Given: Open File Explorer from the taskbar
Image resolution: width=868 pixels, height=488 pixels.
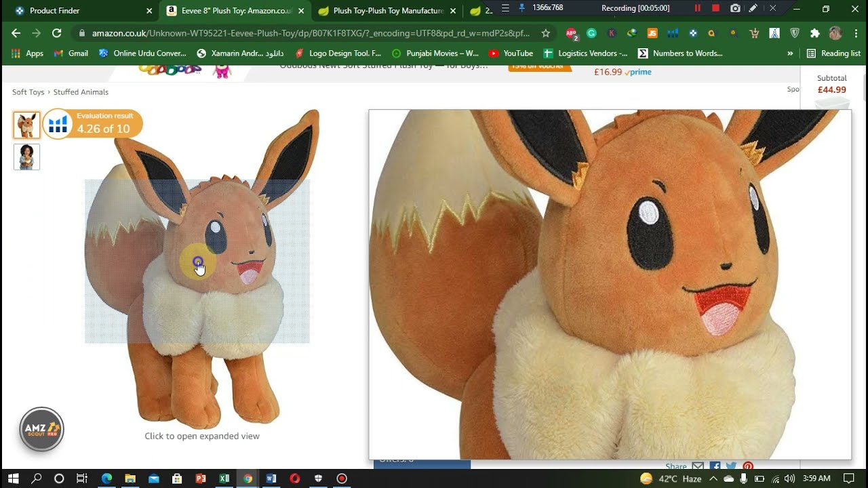Looking at the screenshot, I should pos(130,479).
